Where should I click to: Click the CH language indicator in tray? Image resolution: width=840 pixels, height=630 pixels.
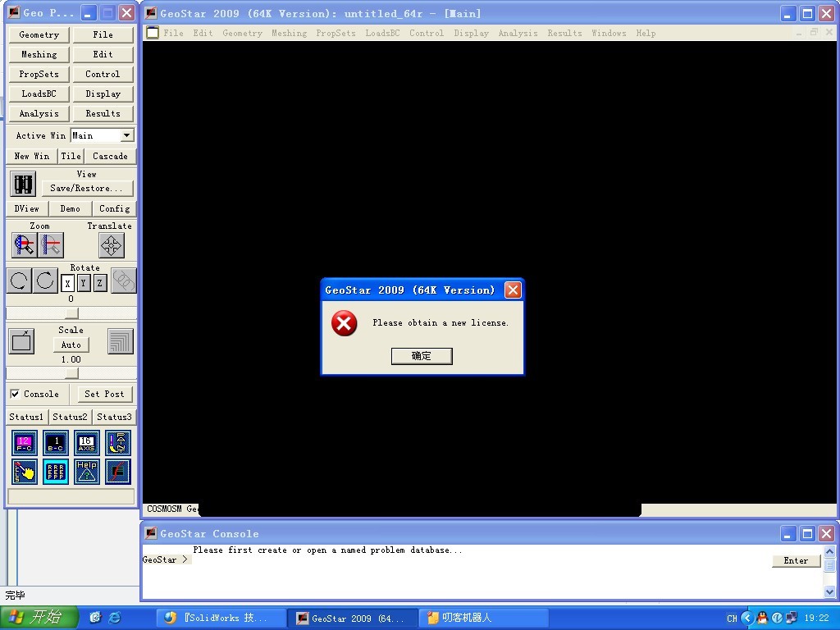tap(732, 619)
